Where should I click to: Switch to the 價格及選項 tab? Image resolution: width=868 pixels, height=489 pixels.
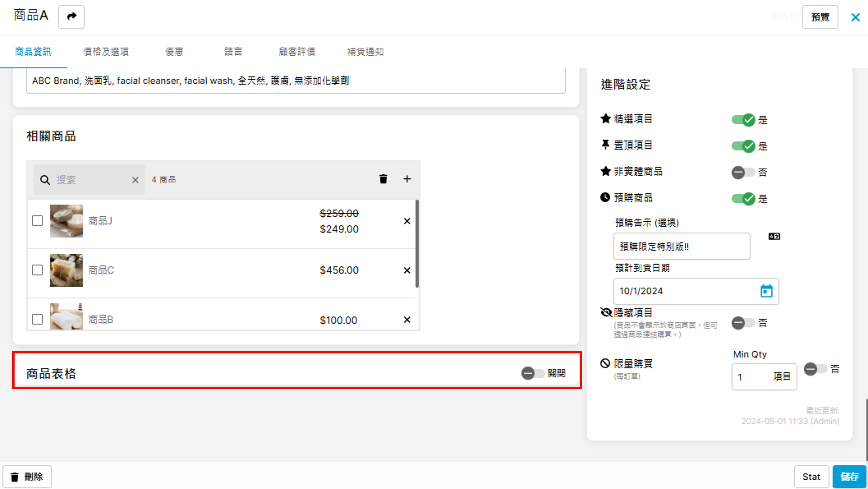106,52
